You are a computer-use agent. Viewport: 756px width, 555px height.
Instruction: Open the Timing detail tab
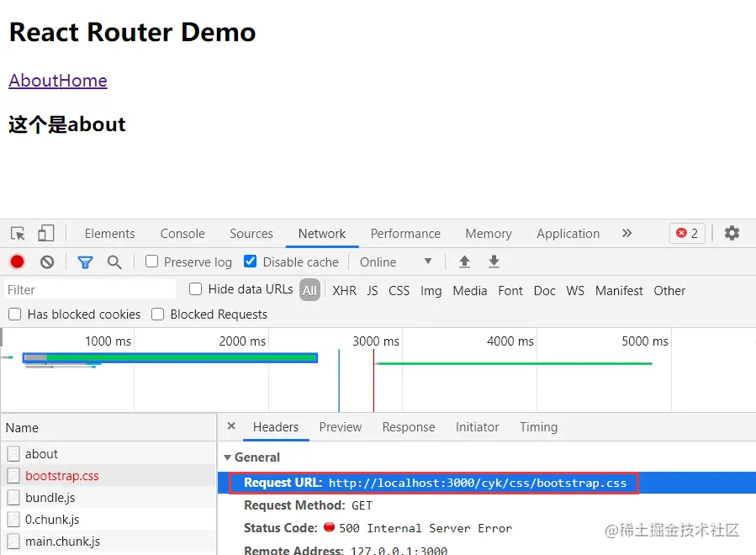click(538, 427)
